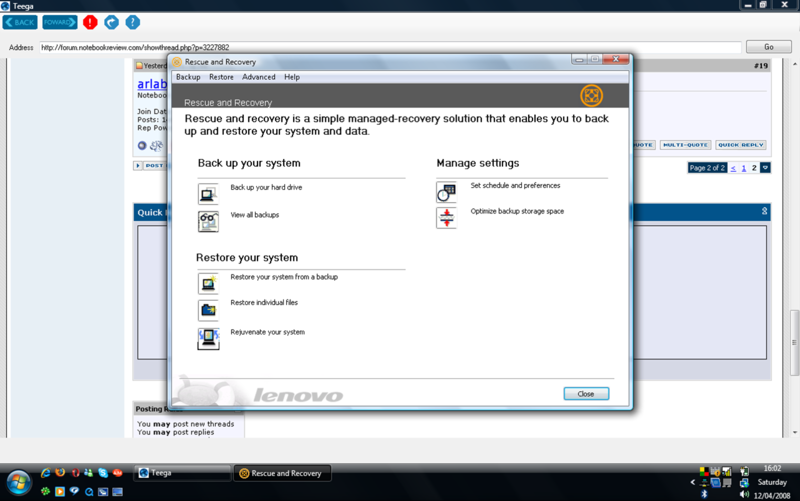Click the Bluetooth tray icon
800x501 pixels.
tap(704, 494)
